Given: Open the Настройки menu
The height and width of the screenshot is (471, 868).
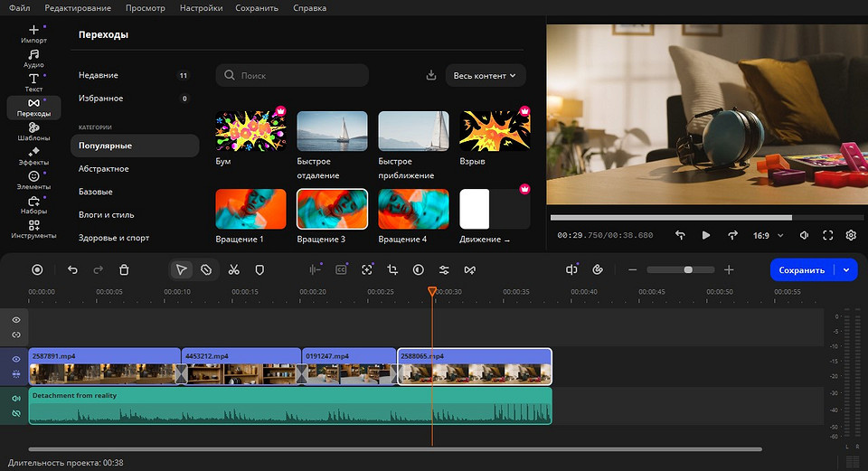Looking at the screenshot, I should (201, 8).
